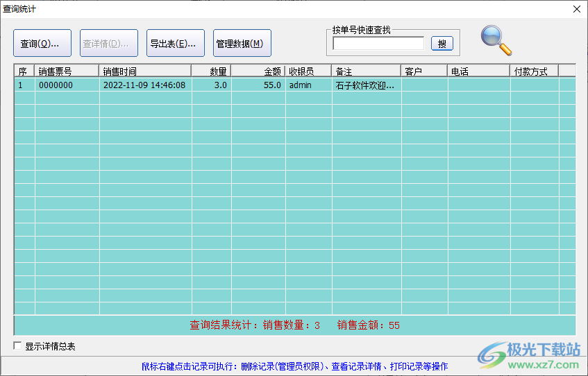Image resolution: width=588 pixels, height=376 pixels.
Task: Click the 备注 column header
Action: [366, 71]
